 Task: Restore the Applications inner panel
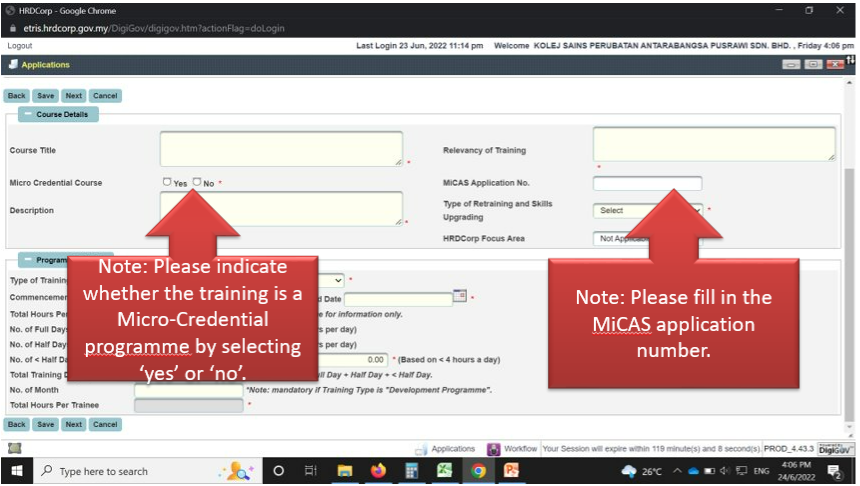click(813, 64)
